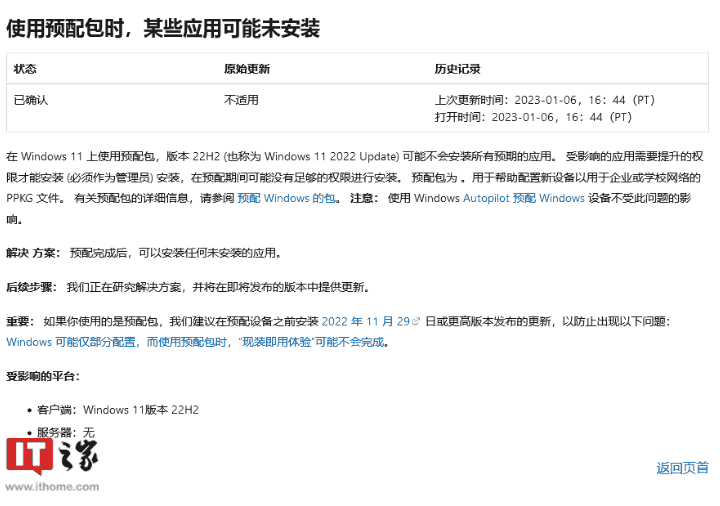Click the www.ithome.com watermark text
Screen dimensions: 720x506
click(x=52, y=487)
